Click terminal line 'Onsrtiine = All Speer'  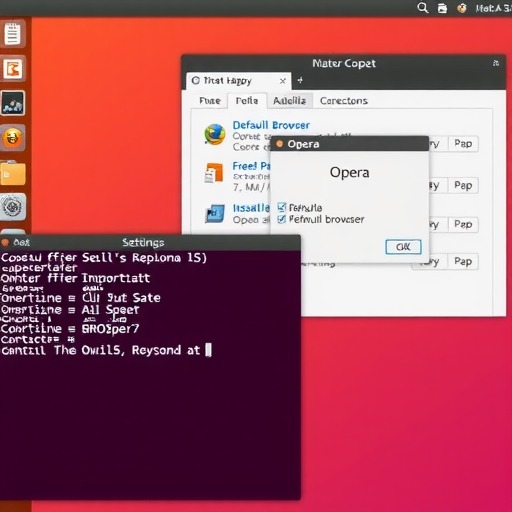pyautogui.click(x=70, y=310)
